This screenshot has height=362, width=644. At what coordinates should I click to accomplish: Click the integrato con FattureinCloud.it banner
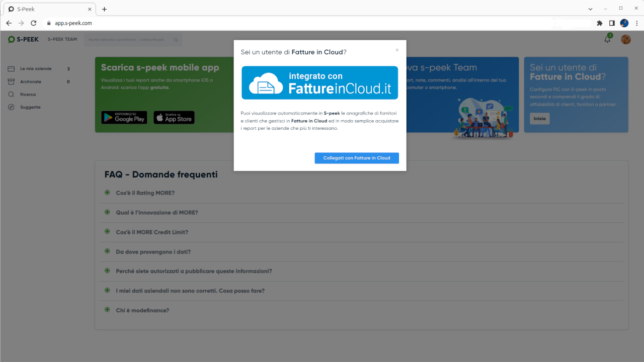pyautogui.click(x=320, y=83)
